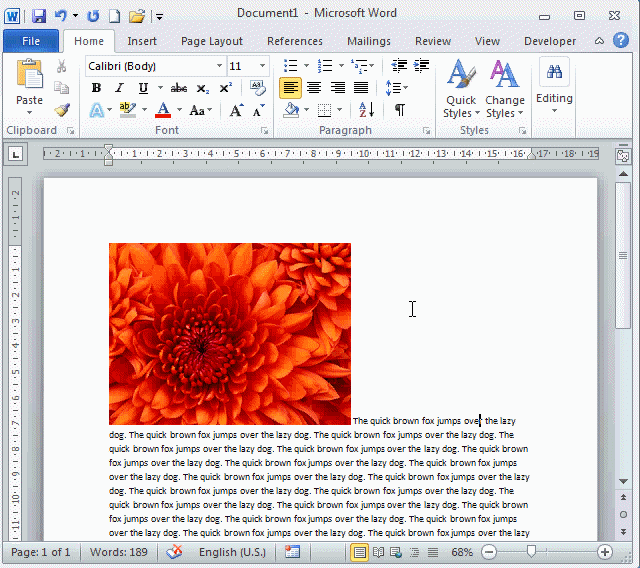640x568 pixels.
Task: Click the chrysanthemum flower picture in document
Action: click(x=230, y=333)
